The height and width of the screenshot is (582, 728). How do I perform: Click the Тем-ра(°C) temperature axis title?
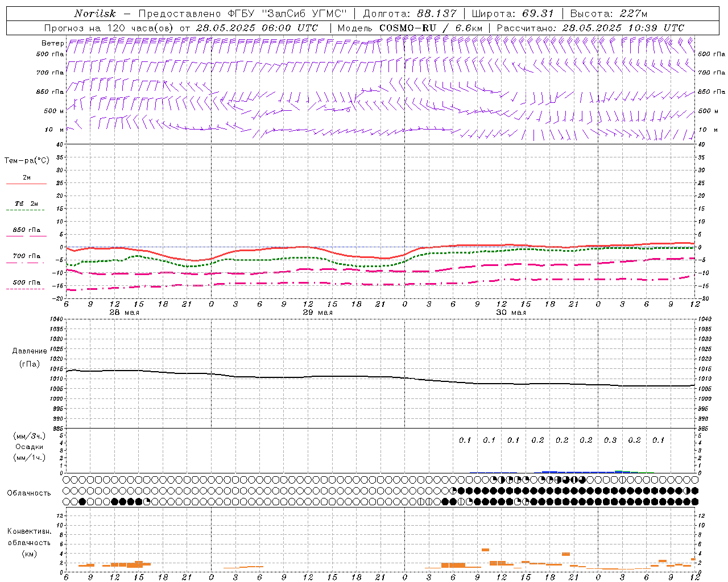[27, 161]
